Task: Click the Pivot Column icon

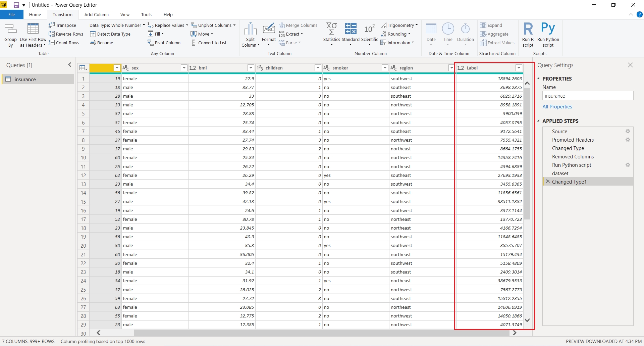Action: click(150, 43)
